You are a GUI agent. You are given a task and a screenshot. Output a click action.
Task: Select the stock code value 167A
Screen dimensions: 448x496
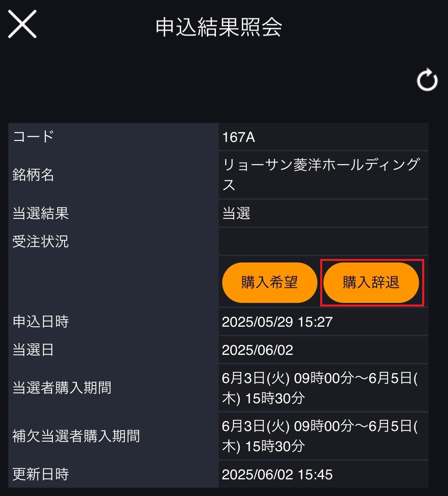click(238, 137)
